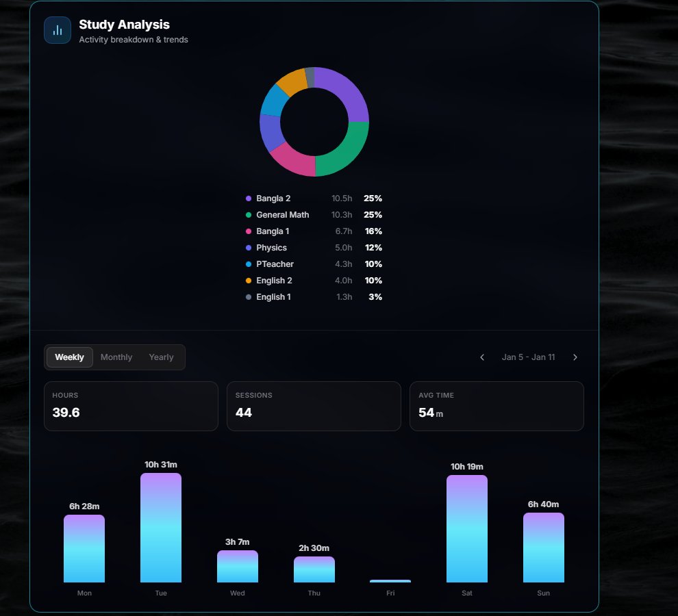
Task: Go to previous week with left chevron
Action: [482, 357]
